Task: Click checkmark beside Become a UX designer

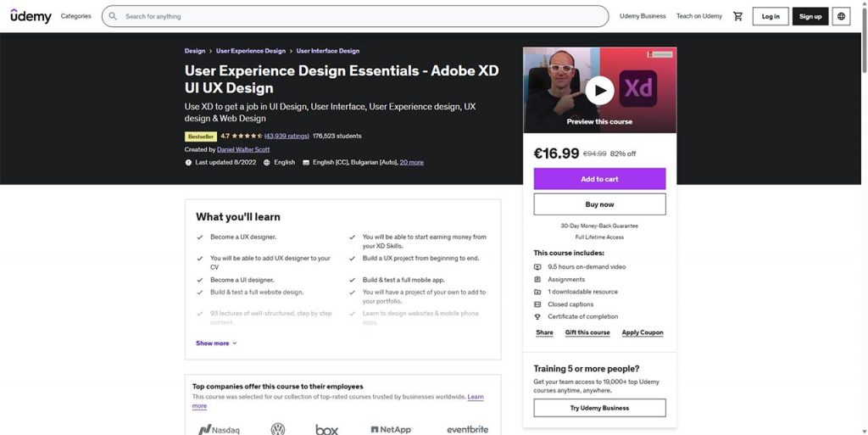Action: 200,237
